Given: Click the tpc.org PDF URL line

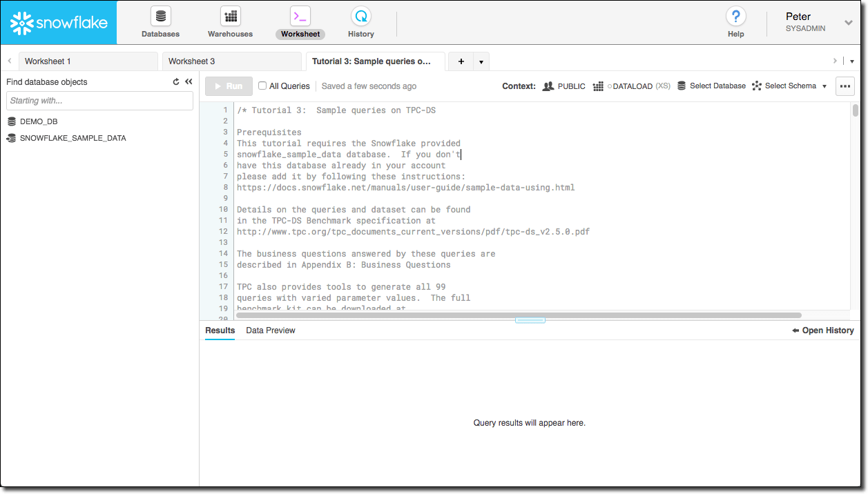Looking at the screenshot, I should 414,232.
